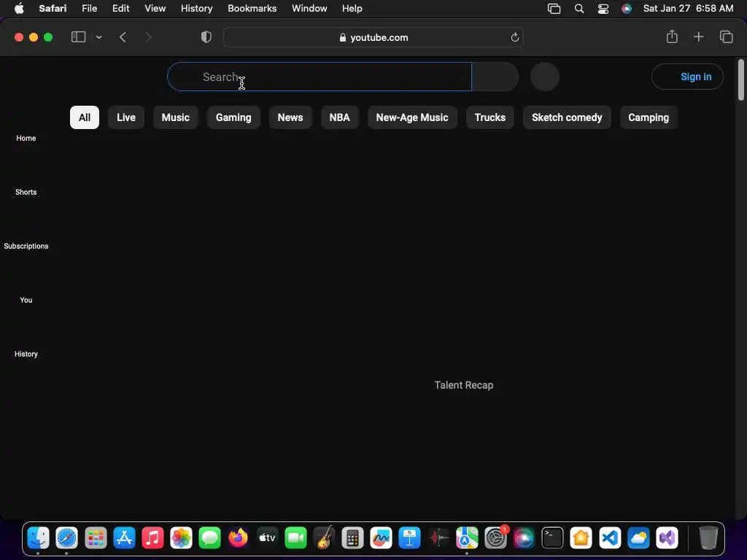Open Subscriptions in the sidebar

click(x=26, y=246)
